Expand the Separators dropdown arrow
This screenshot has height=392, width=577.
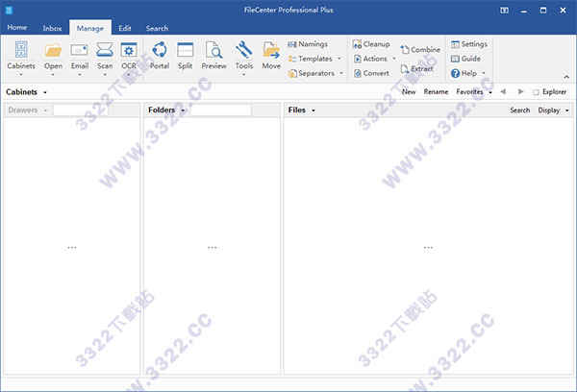click(341, 73)
